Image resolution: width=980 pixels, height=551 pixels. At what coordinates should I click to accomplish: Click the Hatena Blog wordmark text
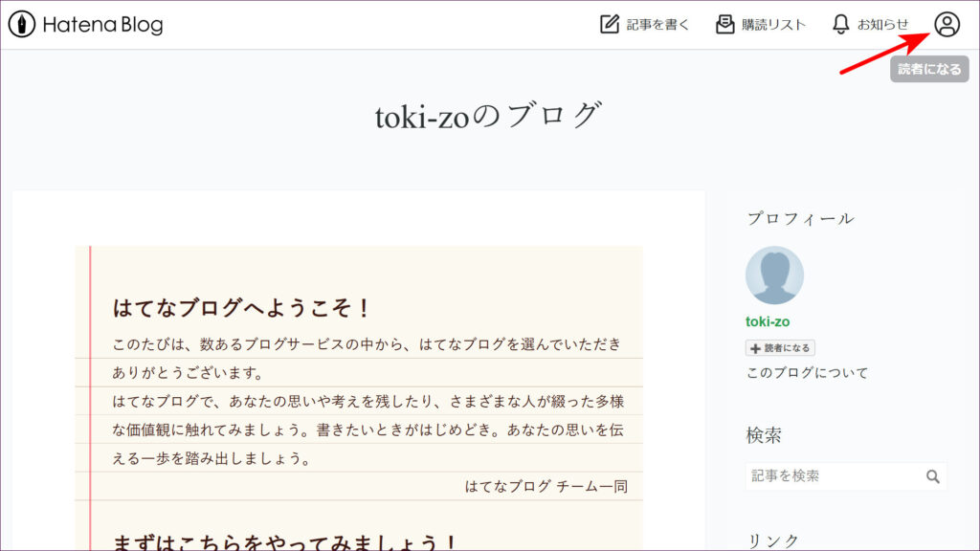click(x=102, y=25)
